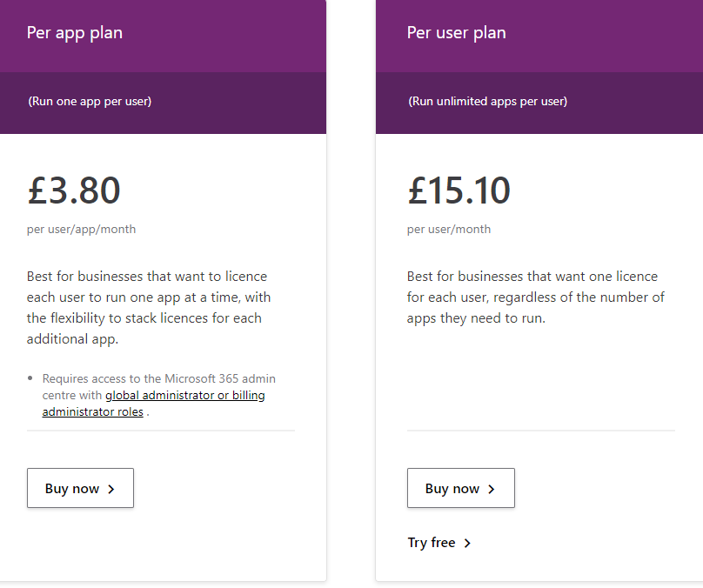Click Buy now under Per app plan

click(x=80, y=489)
